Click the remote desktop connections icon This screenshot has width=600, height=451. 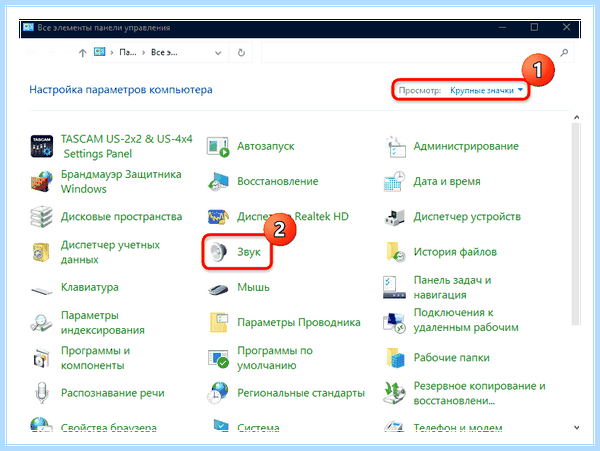point(395,322)
